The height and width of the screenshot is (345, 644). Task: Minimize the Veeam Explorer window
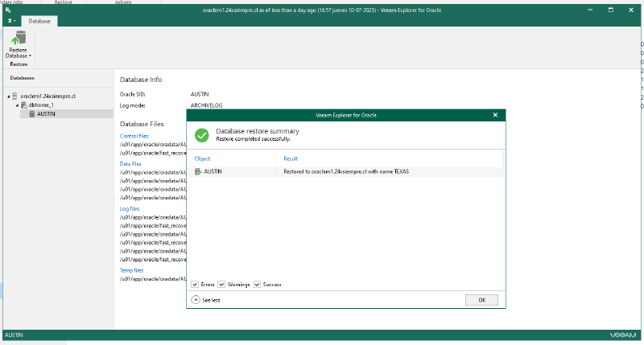point(590,10)
